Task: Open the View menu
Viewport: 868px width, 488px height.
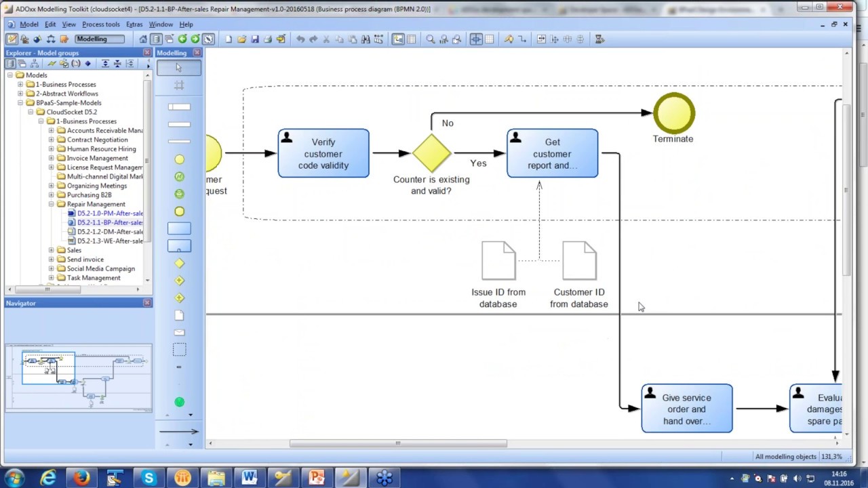Action: [x=68, y=24]
